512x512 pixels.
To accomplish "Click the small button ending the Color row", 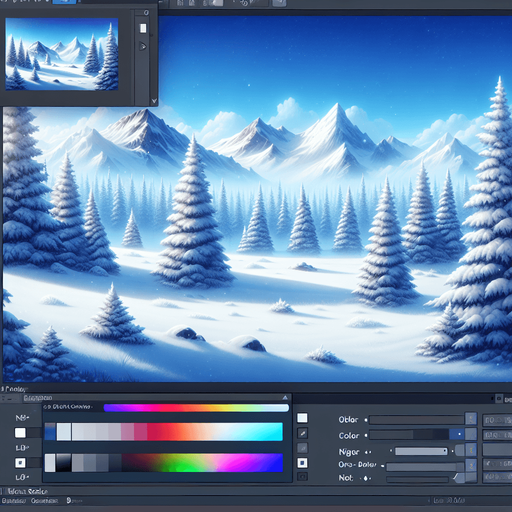I will click(471, 434).
